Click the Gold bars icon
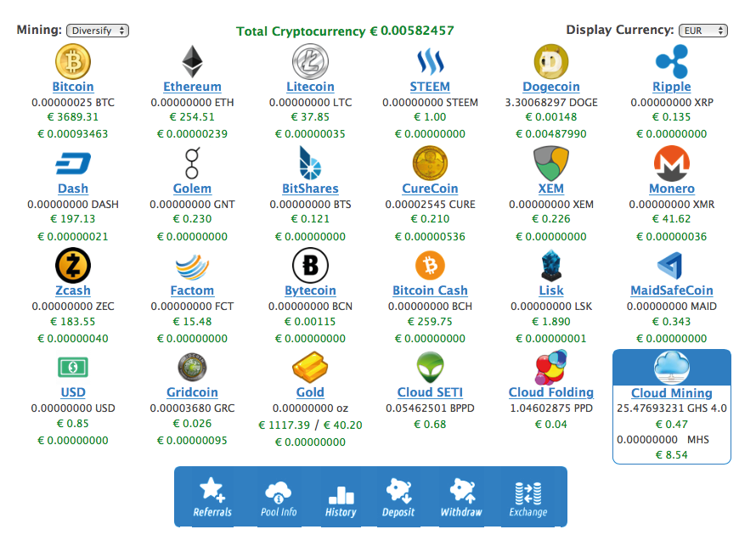The image size is (756, 535). tap(310, 368)
